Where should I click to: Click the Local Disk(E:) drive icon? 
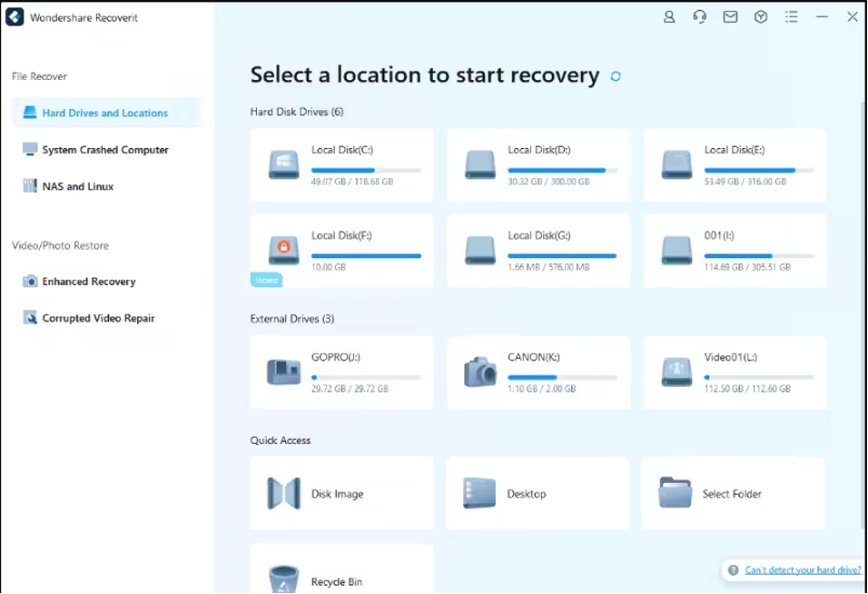point(677,165)
